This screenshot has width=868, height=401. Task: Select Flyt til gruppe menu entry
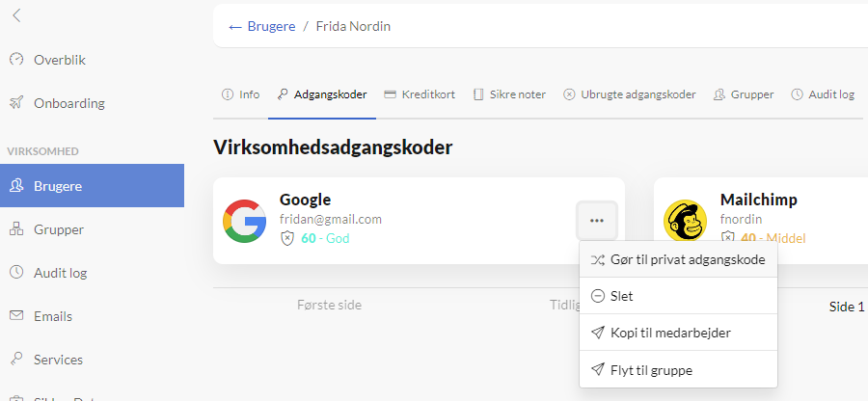click(678, 369)
